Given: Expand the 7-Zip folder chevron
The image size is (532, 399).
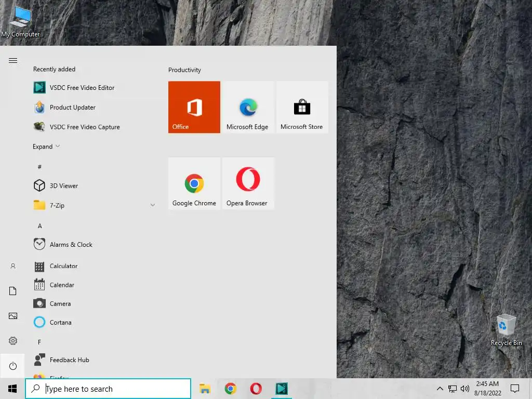Looking at the screenshot, I should tap(153, 205).
